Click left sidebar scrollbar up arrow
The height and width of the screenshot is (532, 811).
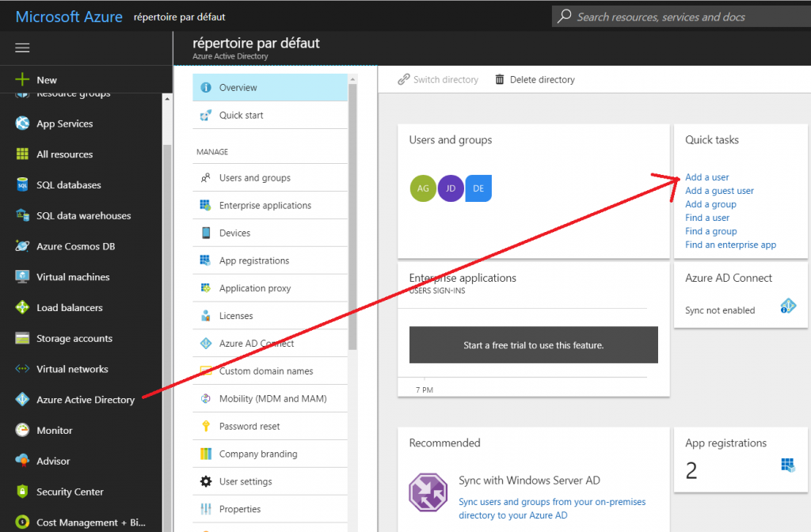pos(167,98)
